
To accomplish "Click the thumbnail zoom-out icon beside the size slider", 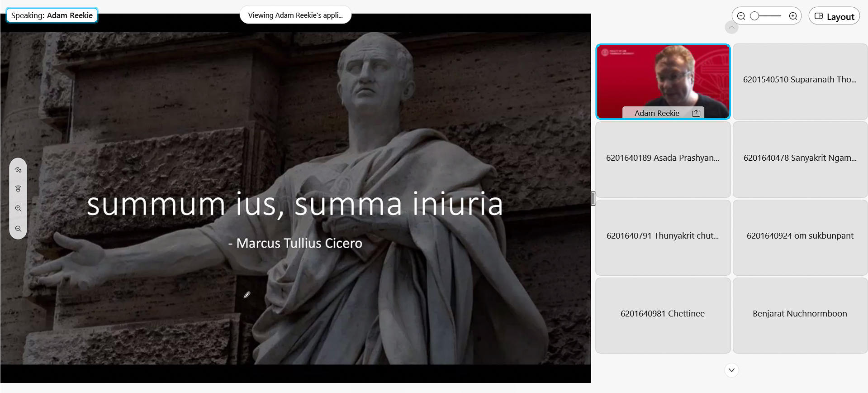I will tap(741, 16).
